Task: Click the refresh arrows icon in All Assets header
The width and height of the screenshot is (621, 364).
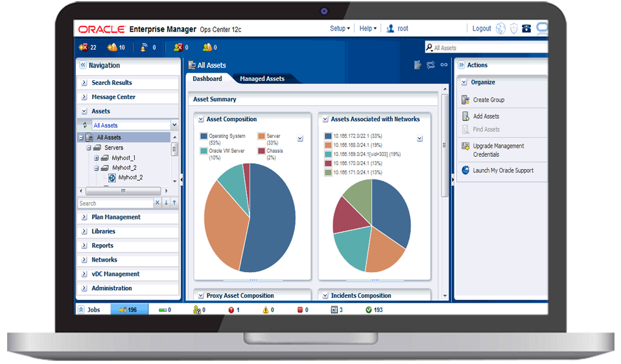Action: click(x=430, y=65)
